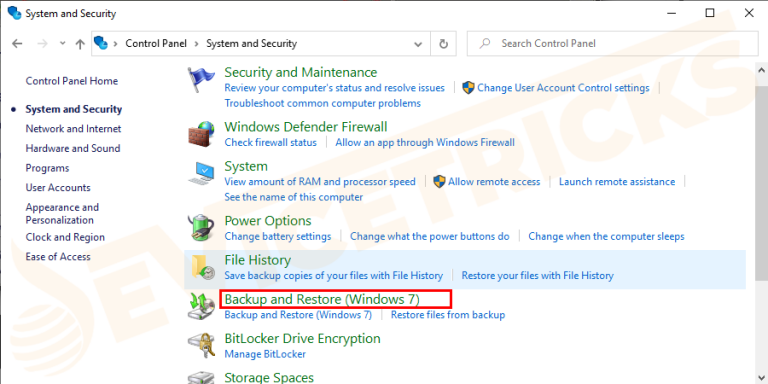
Task: Refresh the Control Panel address bar
Action: tap(444, 44)
